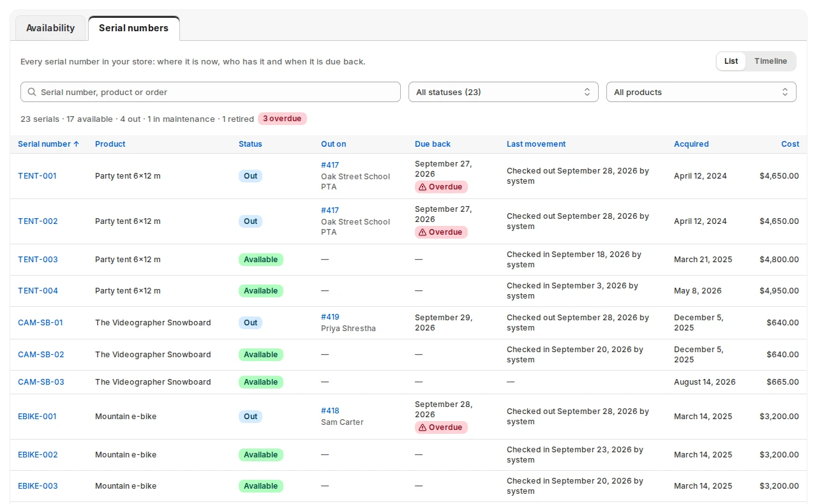
Task: Click the Out status badge for CAM-SB-01
Action: (250, 323)
